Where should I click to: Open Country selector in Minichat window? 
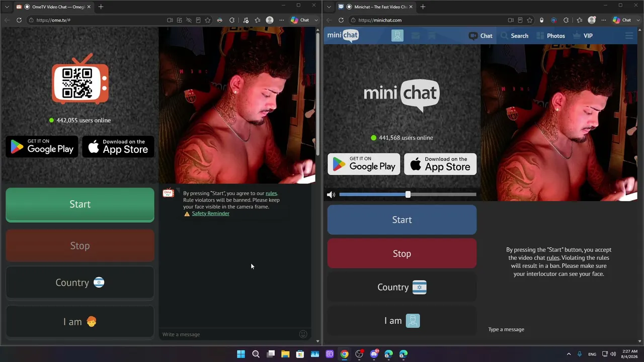402,287
